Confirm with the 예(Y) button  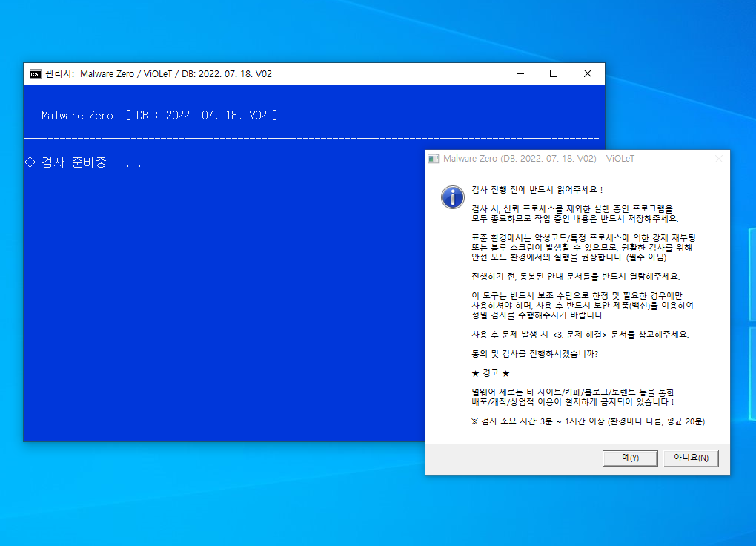630,458
